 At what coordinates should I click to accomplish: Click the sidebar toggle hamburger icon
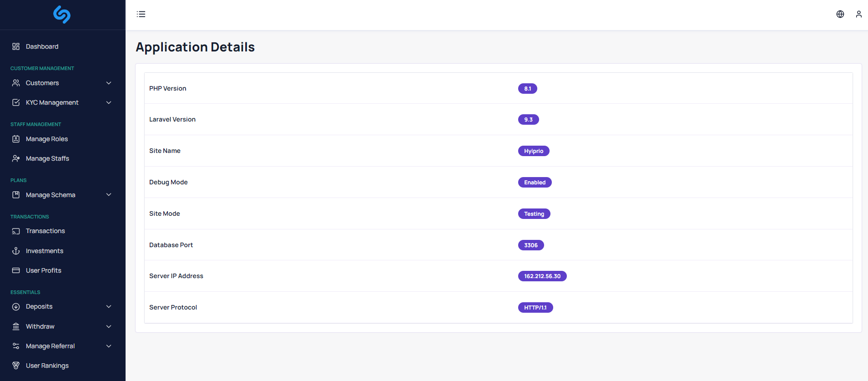coord(141,14)
